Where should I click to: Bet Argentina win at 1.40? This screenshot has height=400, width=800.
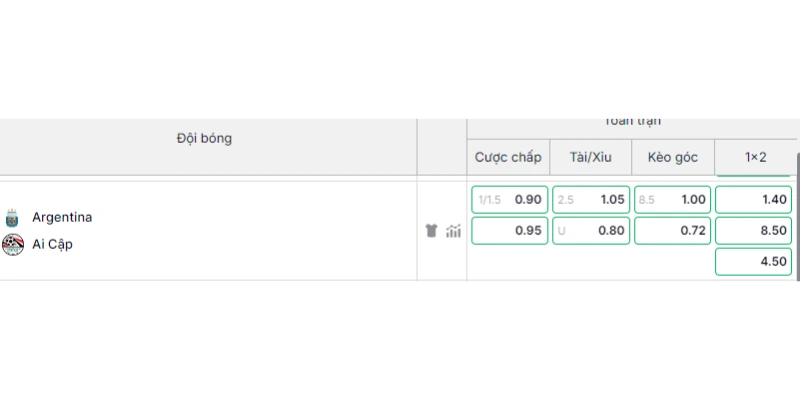pyautogui.click(x=754, y=199)
